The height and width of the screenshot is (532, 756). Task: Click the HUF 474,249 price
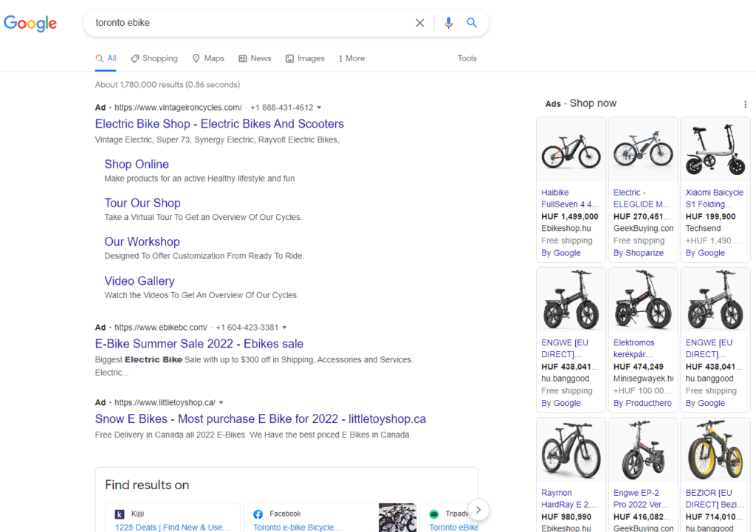[639, 367]
